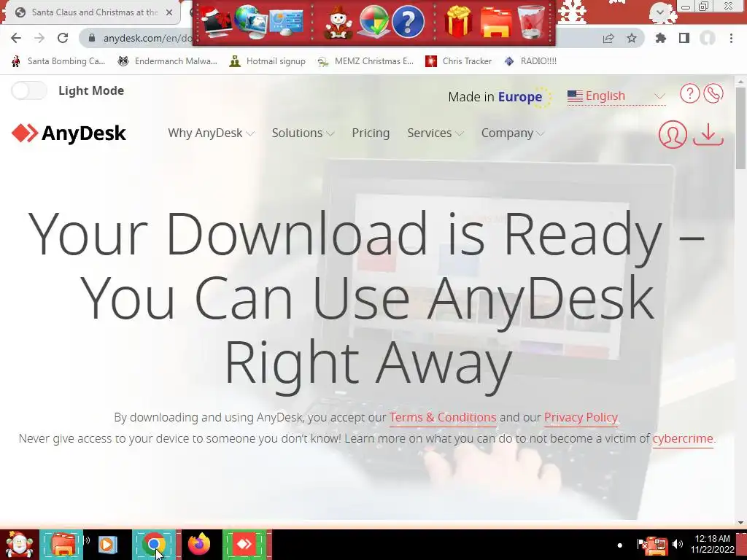
Task: Toggle the Light Mode switch
Action: tap(29, 90)
